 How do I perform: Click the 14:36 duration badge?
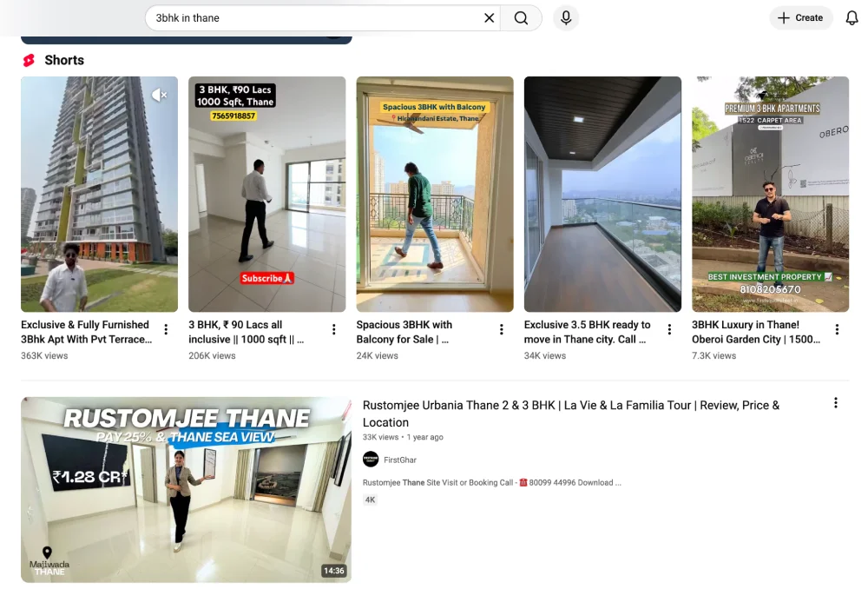[334, 570]
